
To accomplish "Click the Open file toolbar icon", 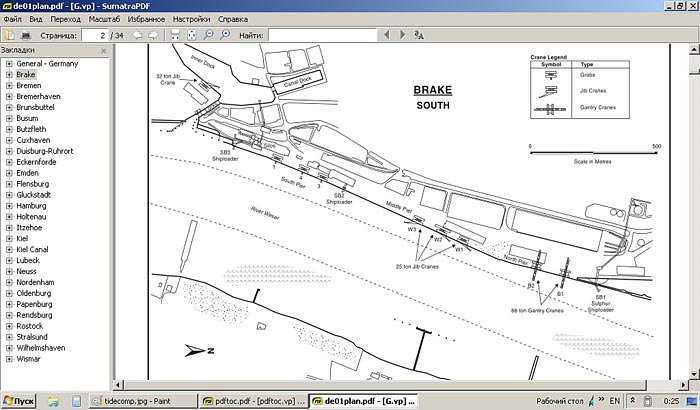I will 9,35.
